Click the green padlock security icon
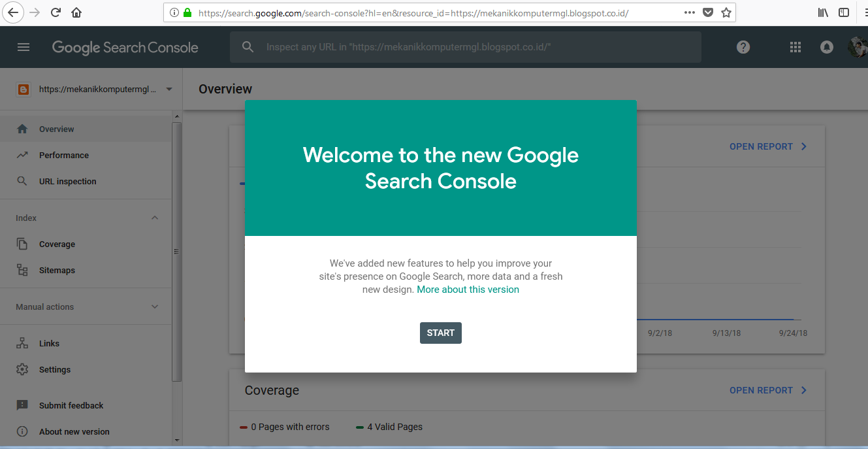868x449 pixels. [x=187, y=12]
